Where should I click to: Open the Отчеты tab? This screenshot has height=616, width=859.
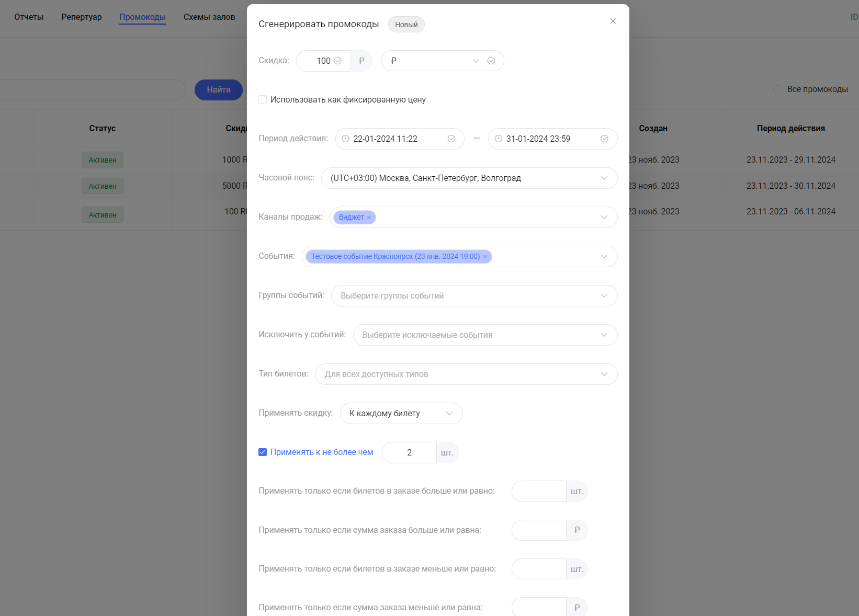click(29, 17)
